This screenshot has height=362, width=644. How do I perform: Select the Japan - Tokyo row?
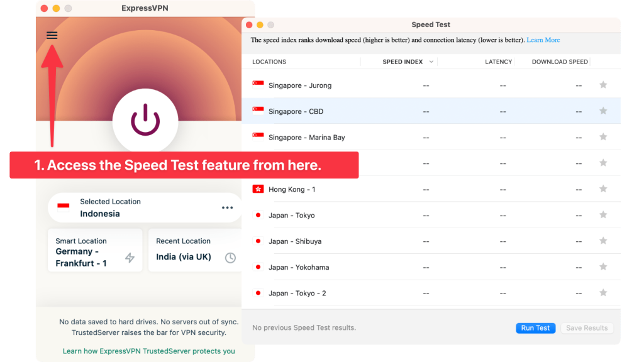[431, 215]
